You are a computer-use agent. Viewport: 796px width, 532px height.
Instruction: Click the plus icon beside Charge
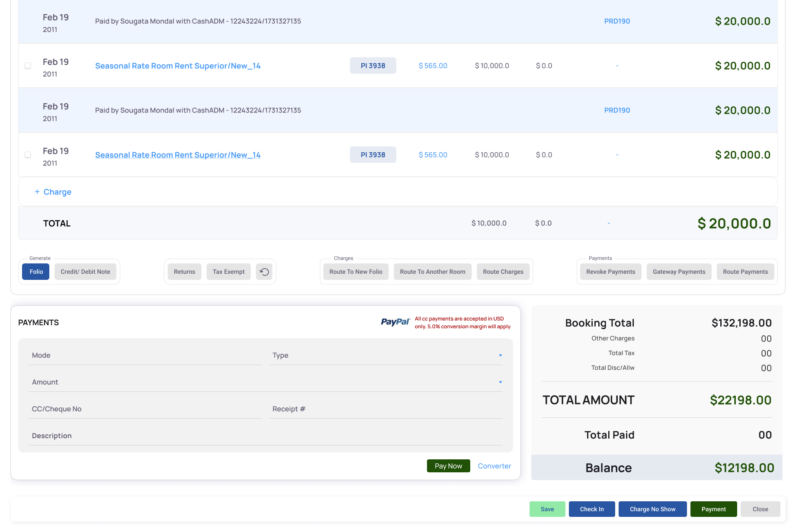point(37,192)
